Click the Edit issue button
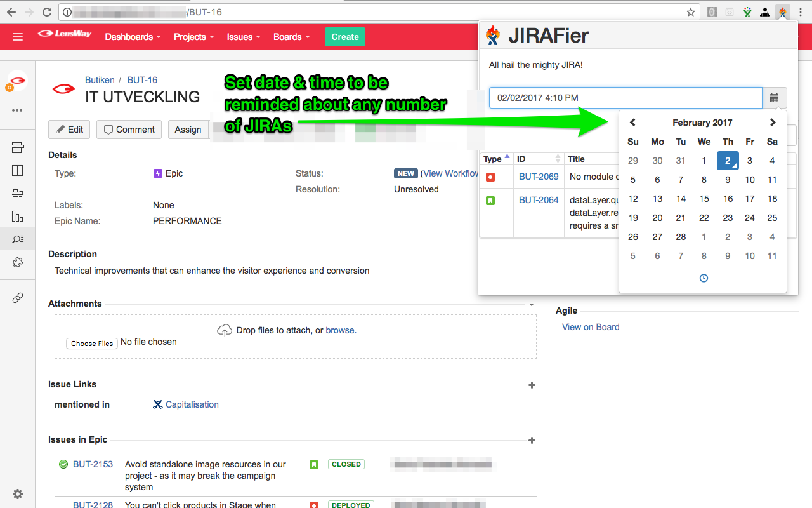Image resolution: width=812 pixels, height=508 pixels. [x=69, y=130]
